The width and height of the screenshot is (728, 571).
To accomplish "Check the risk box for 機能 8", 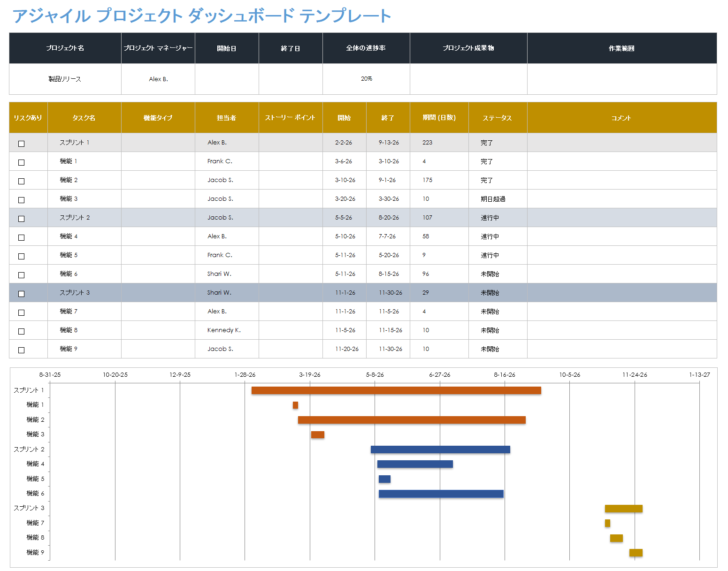I will tap(21, 331).
